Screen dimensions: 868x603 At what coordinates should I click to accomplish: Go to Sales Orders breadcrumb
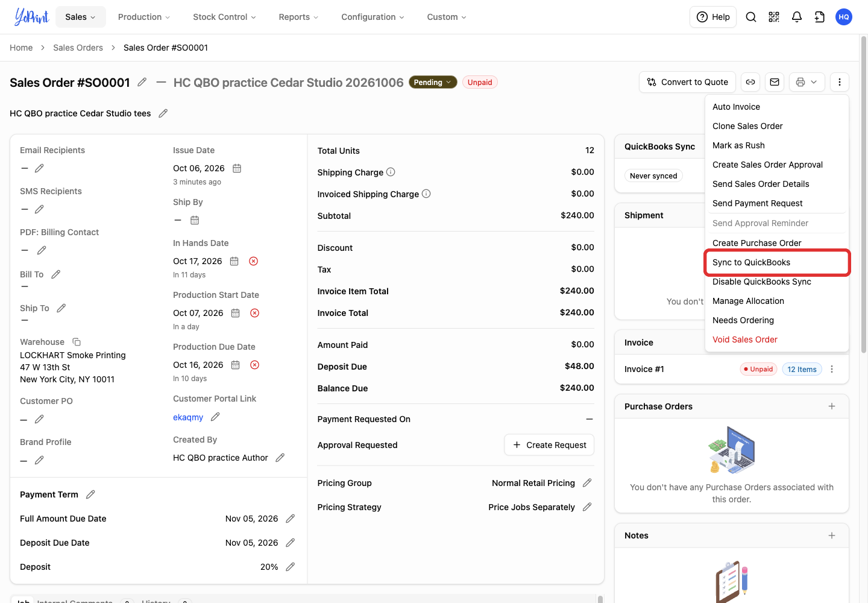pos(78,48)
